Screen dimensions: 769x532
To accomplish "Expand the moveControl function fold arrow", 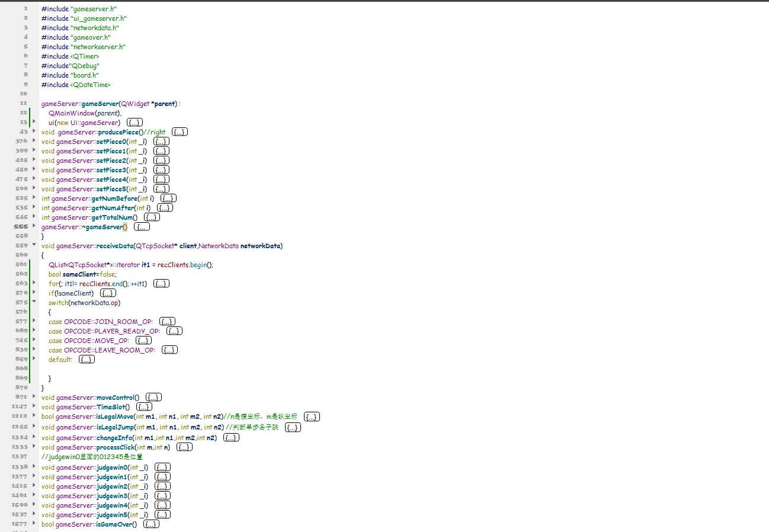I will pos(34,397).
